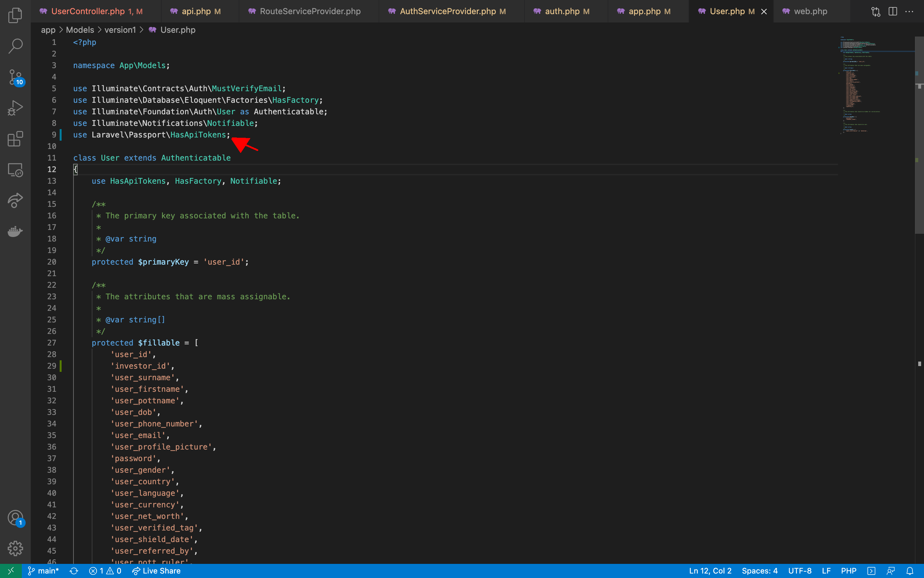Screen dimensions: 924x578
Task: Click the protected $fillable line
Action: 145,343
